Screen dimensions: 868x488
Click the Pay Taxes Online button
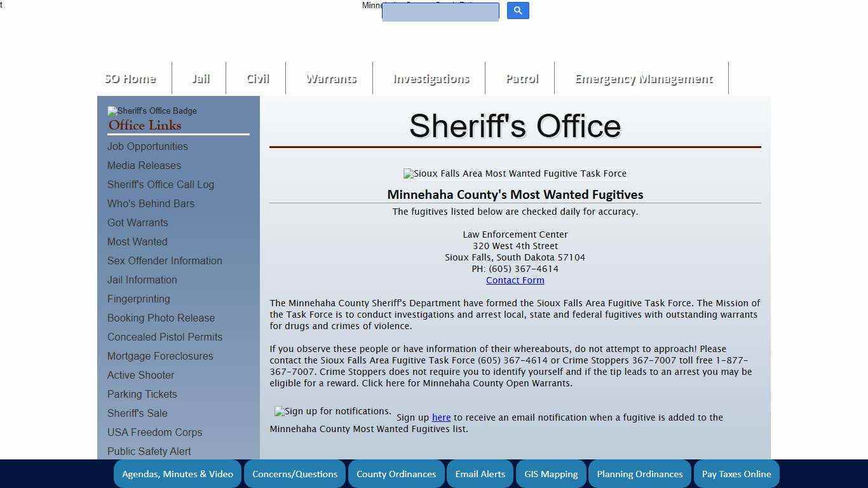(736, 473)
